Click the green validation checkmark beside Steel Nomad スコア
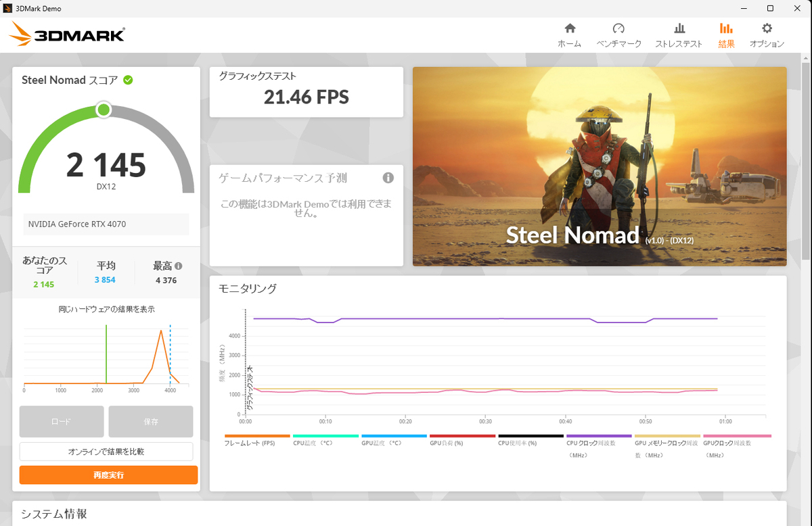 click(x=128, y=80)
